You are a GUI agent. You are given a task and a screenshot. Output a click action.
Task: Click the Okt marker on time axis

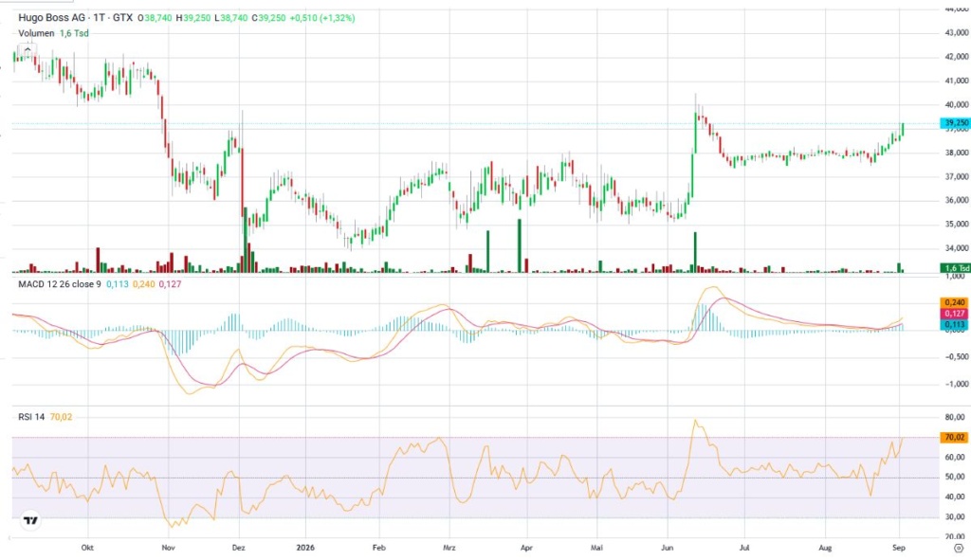pyautogui.click(x=87, y=548)
